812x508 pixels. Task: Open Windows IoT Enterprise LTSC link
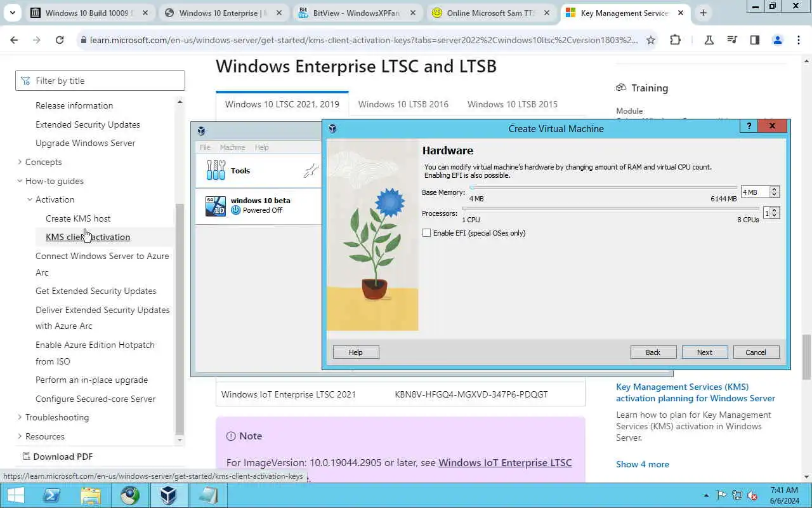point(505,462)
